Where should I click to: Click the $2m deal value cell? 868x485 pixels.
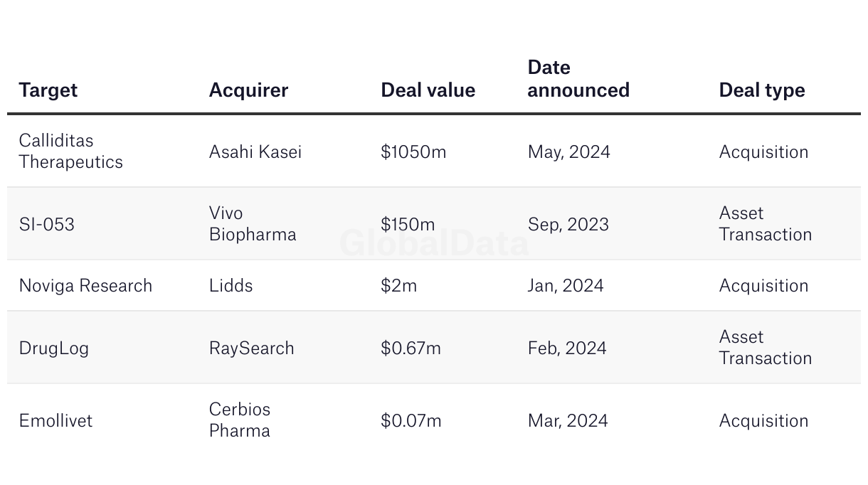(x=398, y=286)
